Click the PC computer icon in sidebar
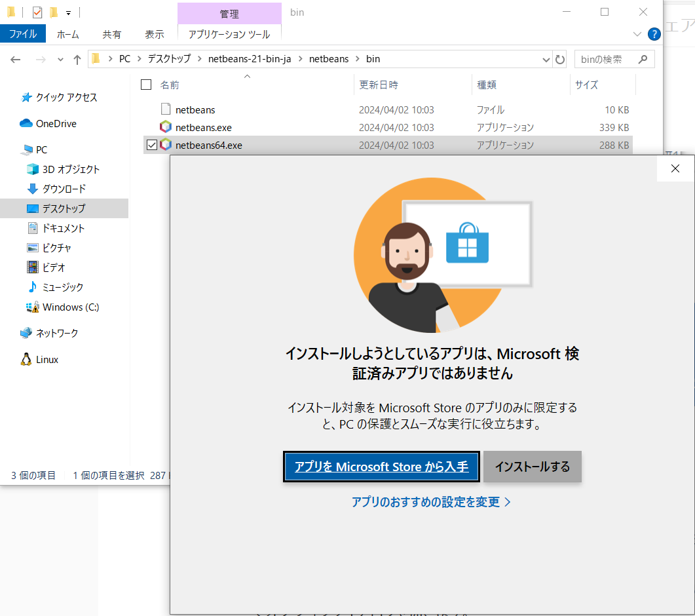 tap(27, 149)
